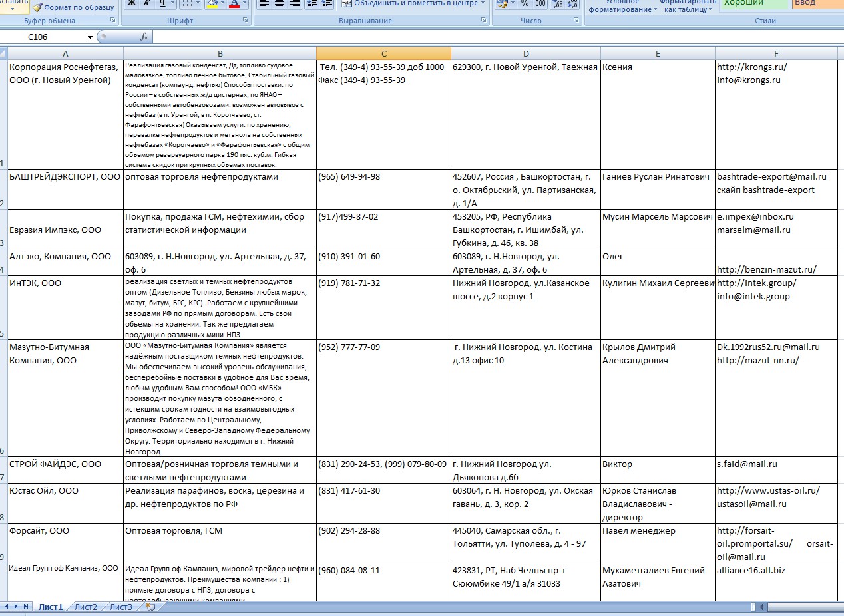Apply the thousands separator 000 format
The height and width of the screenshot is (616, 844).
tap(540, 3)
